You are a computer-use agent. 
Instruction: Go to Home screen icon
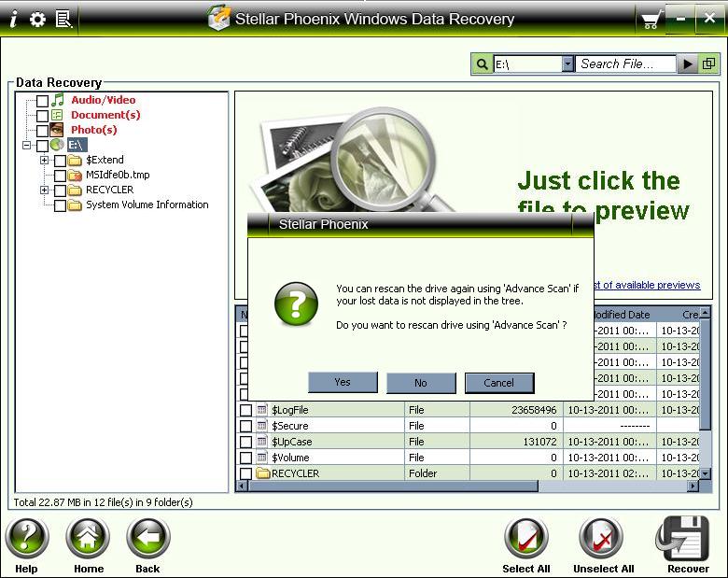pyautogui.click(x=88, y=538)
